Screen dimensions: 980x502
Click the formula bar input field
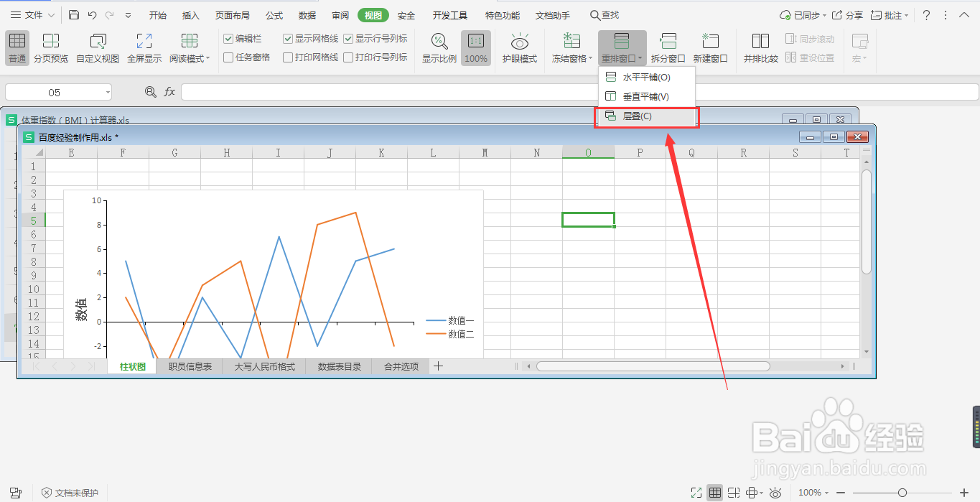tap(580, 92)
